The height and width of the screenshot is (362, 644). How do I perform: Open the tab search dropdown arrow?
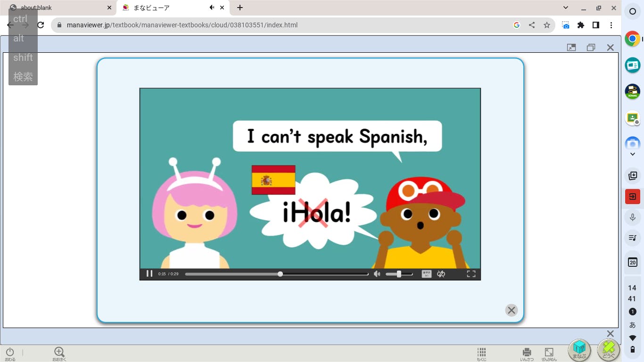(x=566, y=8)
